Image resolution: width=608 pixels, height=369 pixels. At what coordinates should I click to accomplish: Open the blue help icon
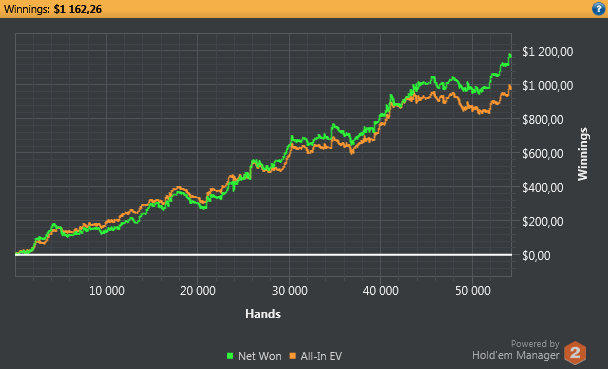tap(599, 9)
